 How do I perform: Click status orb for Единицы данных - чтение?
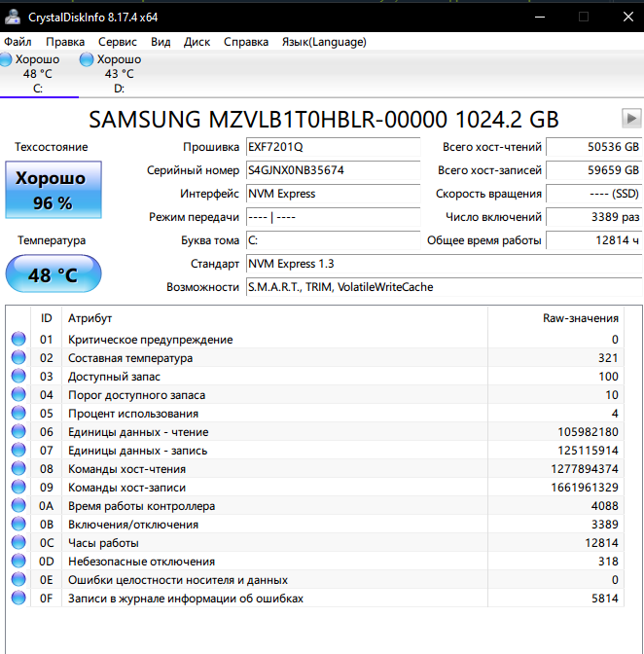(18, 431)
